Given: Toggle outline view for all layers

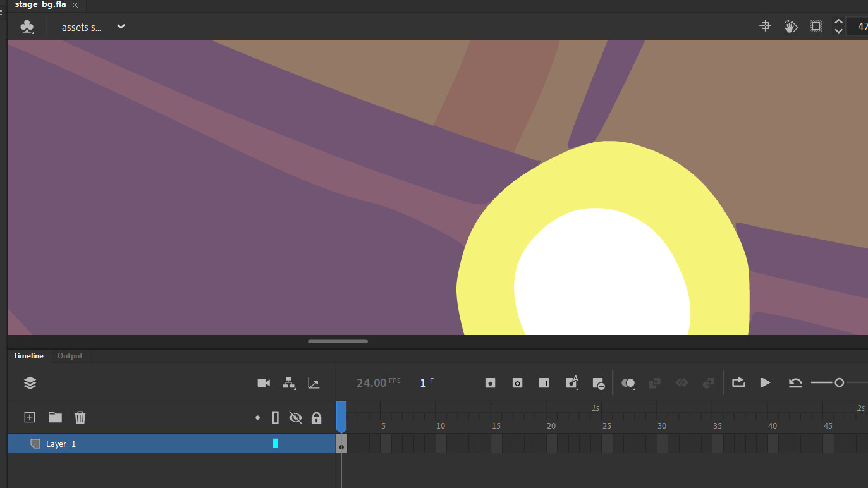Looking at the screenshot, I should point(275,417).
